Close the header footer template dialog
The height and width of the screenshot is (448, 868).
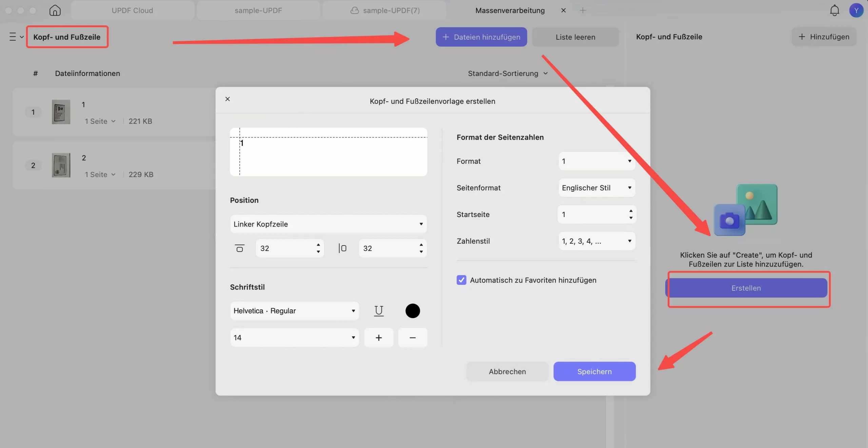pos(228,99)
